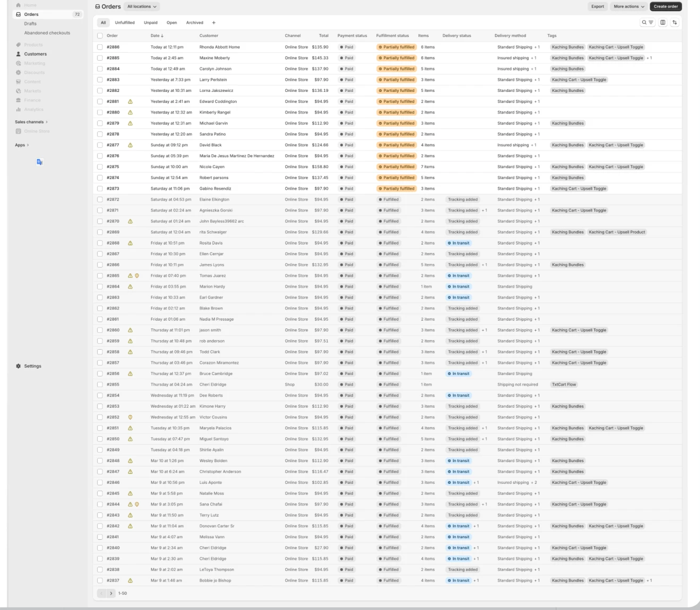Click the warning icon on order #2881

point(130,101)
